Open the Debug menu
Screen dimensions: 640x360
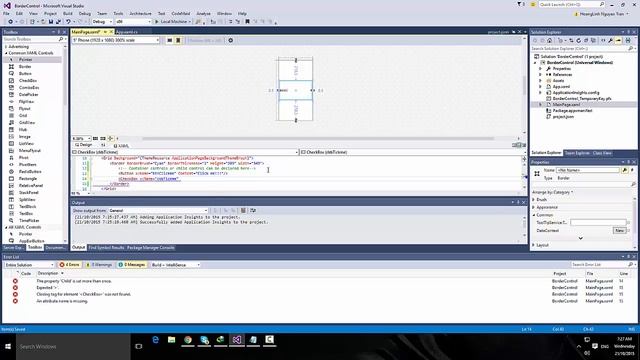85,13
